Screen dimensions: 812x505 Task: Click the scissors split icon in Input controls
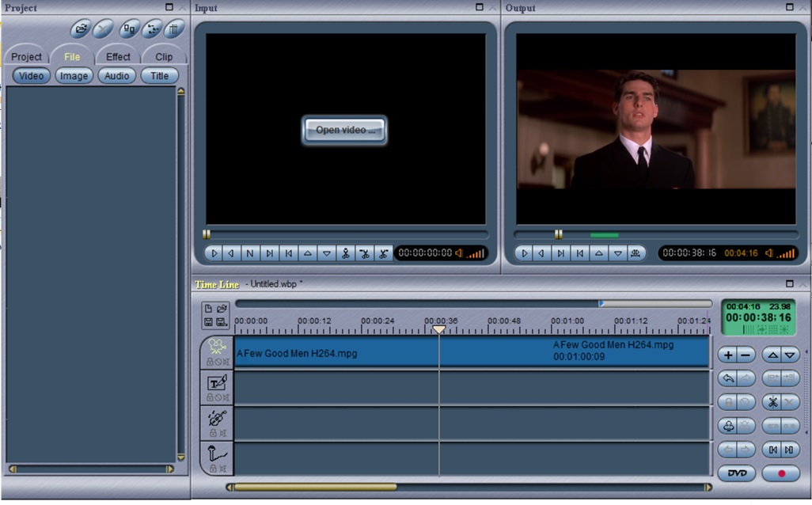(345, 253)
